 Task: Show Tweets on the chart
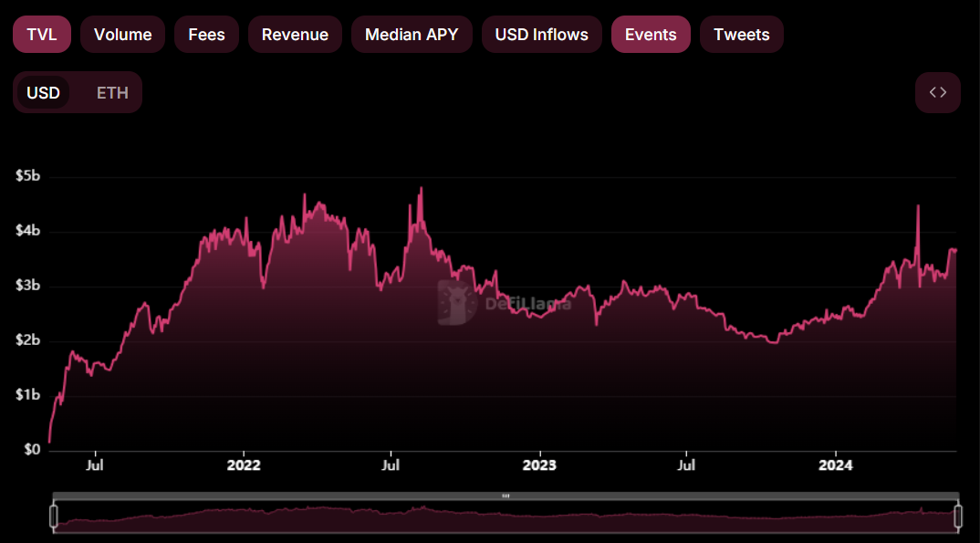click(x=741, y=35)
